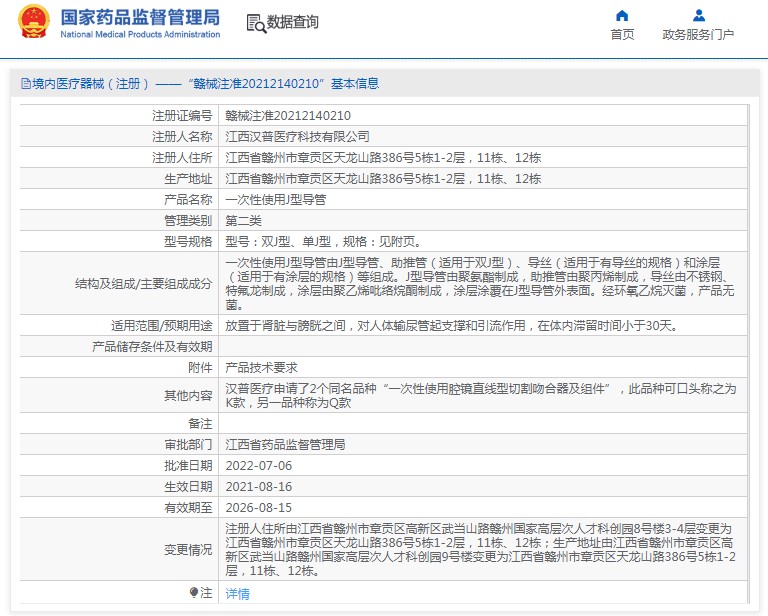Click 型号：双J型、单J型 specification value
Screen dimensions: 768x616
point(323,241)
